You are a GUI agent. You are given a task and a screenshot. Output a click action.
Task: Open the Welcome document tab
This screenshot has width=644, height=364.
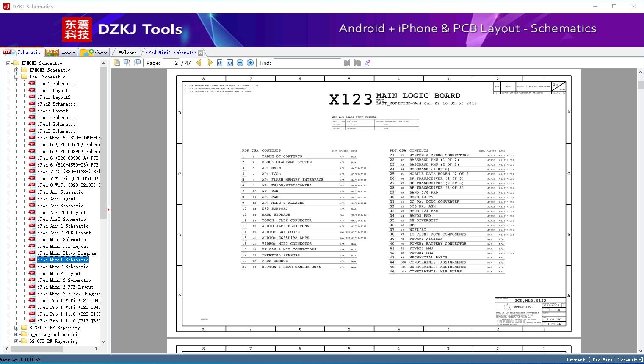(128, 53)
